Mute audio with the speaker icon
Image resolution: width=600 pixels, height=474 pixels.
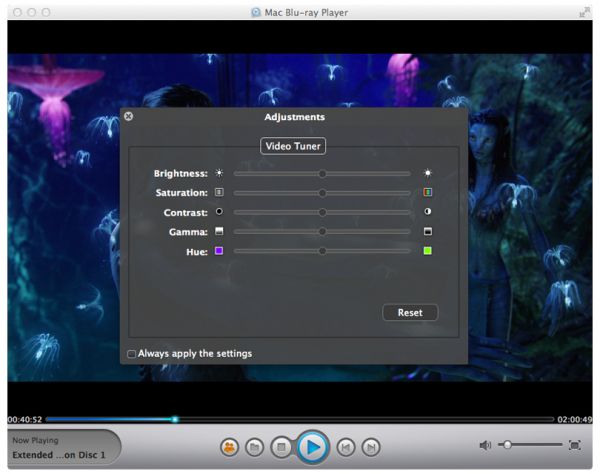485,445
